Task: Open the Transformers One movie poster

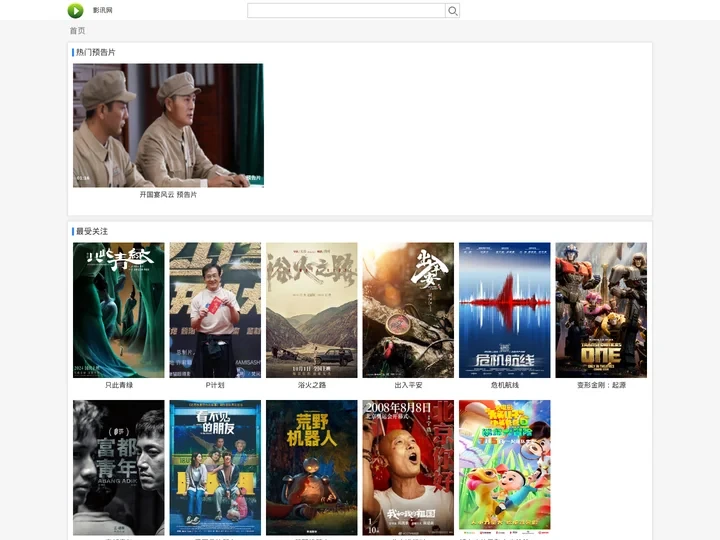Action: [x=601, y=310]
